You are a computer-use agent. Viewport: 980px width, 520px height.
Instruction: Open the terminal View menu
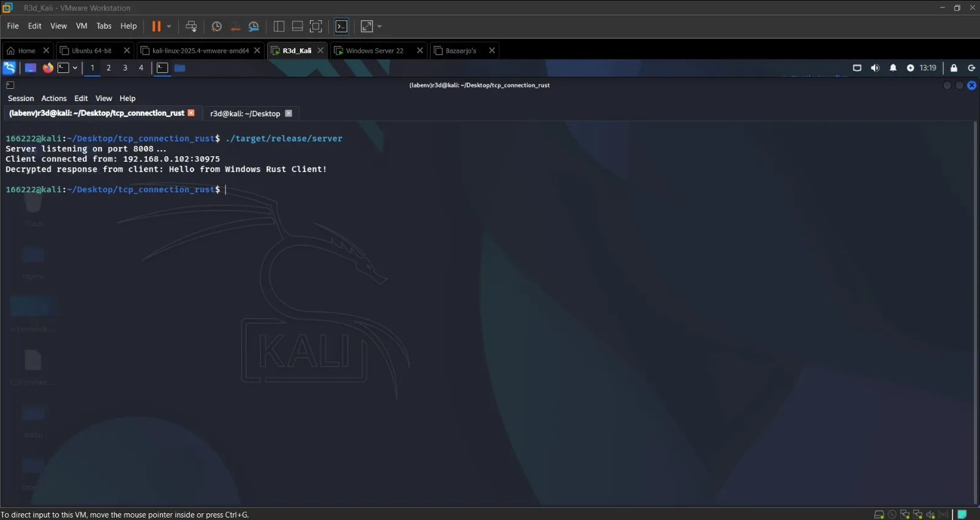pos(104,99)
